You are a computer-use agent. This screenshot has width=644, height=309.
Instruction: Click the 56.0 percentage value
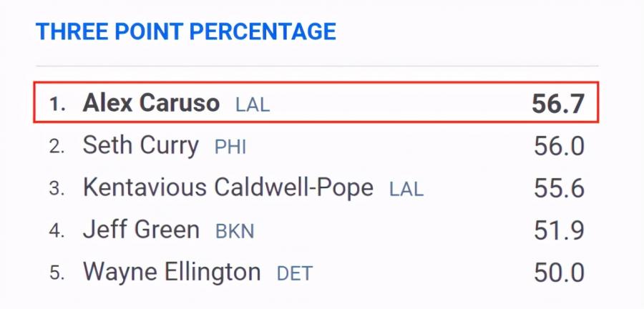click(559, 146)
